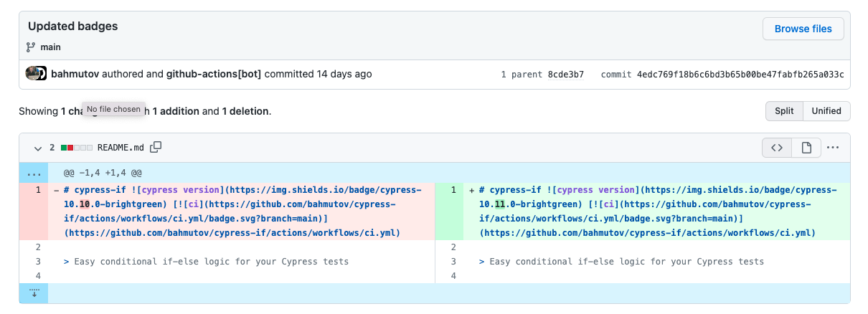Click the changed files count number 2
The width and height of the screenshot is (868, 314).
(x=52, y=148)
